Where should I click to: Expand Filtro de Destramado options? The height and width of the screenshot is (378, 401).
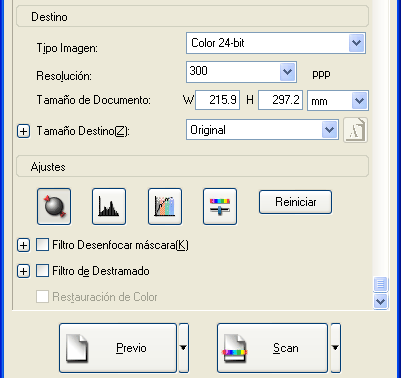pyautogui.click(x=23, y=271)
